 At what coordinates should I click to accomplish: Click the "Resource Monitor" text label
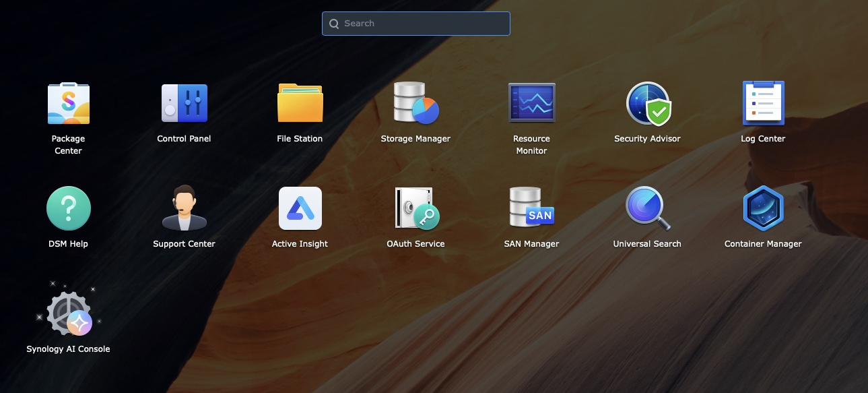[x=531, y=144]
